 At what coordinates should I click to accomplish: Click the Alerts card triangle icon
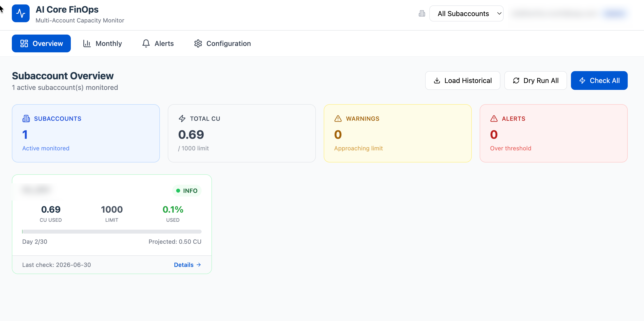(x=494, y=119)
